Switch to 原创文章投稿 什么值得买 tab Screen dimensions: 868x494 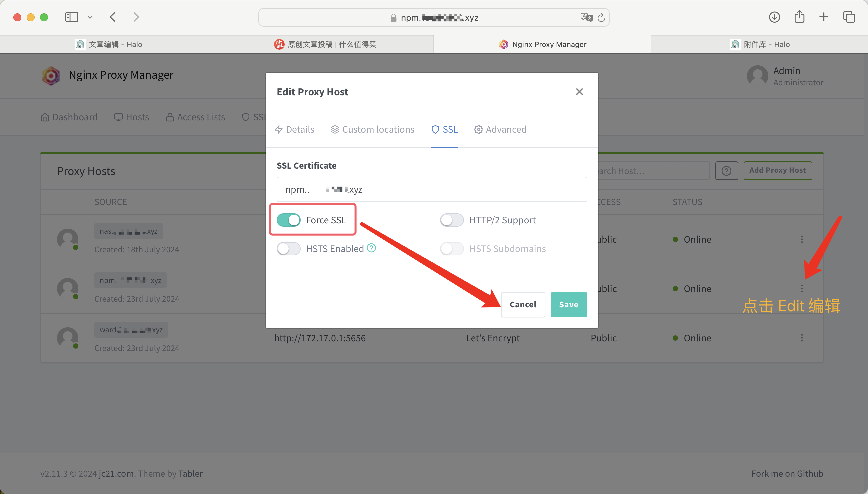[325, 44]
